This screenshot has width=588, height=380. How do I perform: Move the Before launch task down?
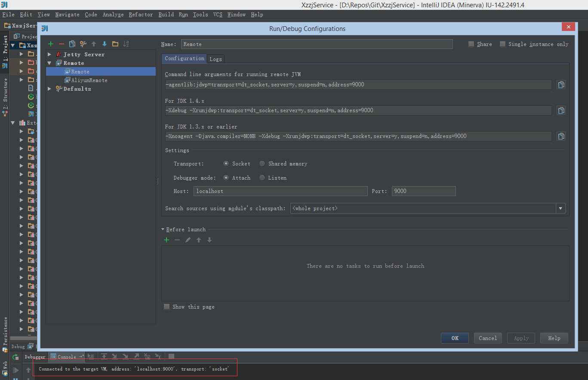(209, 240)
